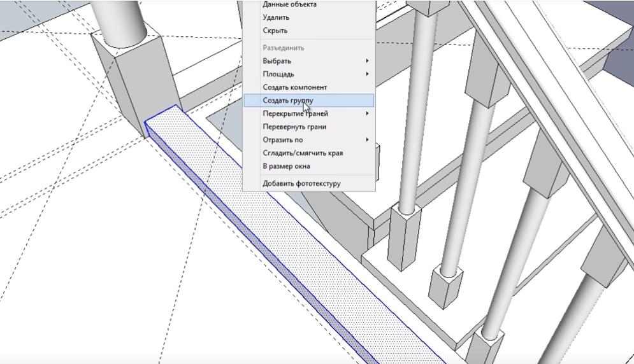Image resolution: width=634 pixels, height=364 pixels.
Task: Choose 'Перевернуть грани' in the menu
Action: (x=294, y=127)
